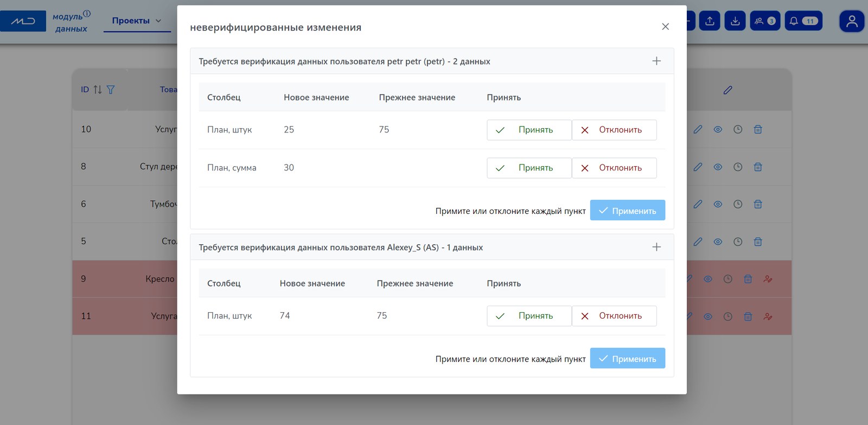This screenshot has width=868, height=425.
Task: Click the user verification icon in row 11
Action: [x=768, y=316]
